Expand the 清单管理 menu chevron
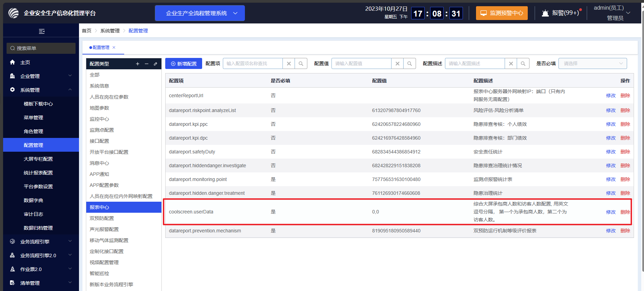644x291 pixels. [70, 283]
